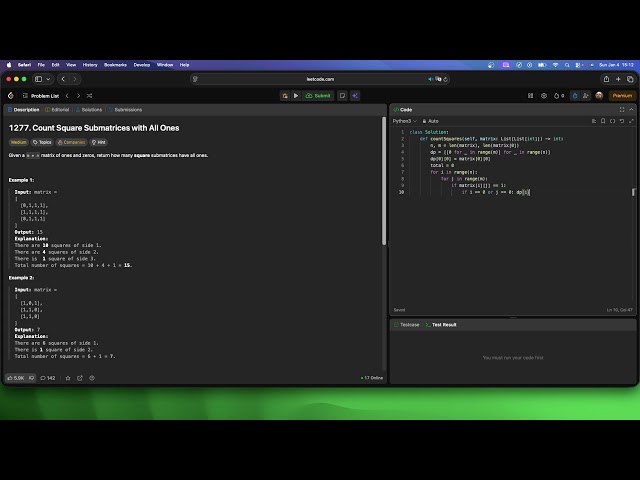640x480 pixels.
Task: Open the 142 comments
Action: 48,378
